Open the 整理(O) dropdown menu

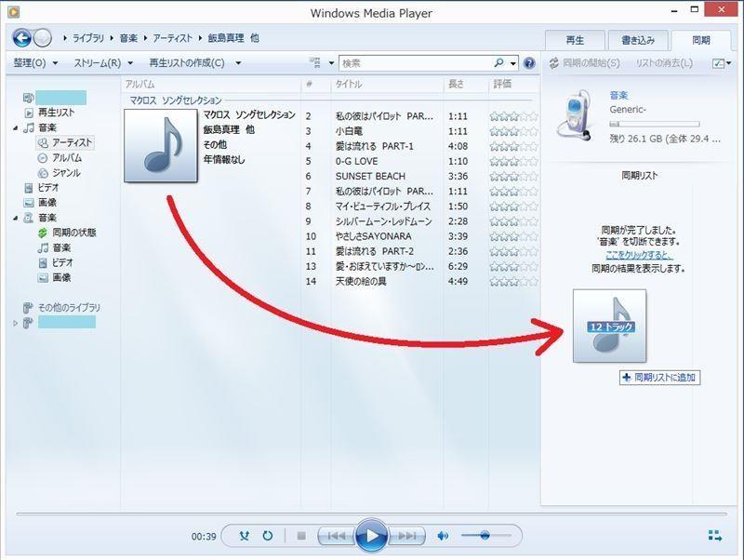[35, 62]
